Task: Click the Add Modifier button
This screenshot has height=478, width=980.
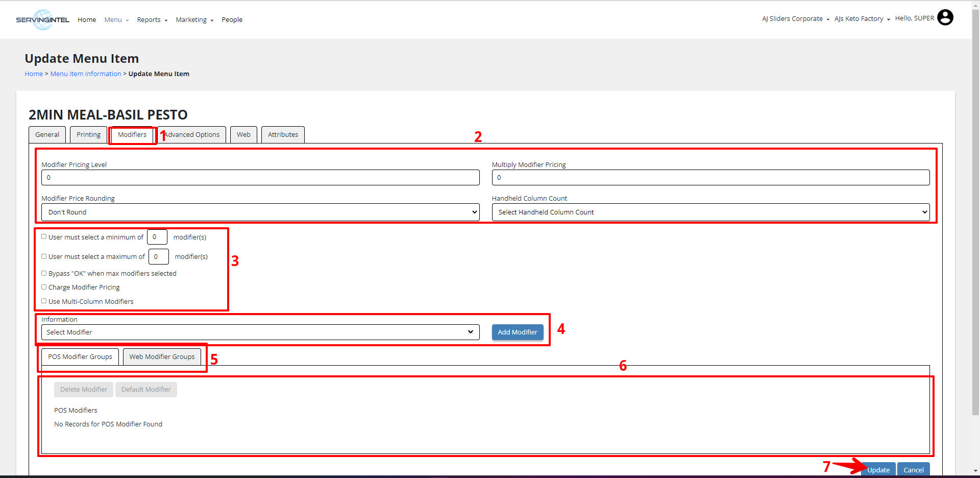Action: [x=517, y=332]
